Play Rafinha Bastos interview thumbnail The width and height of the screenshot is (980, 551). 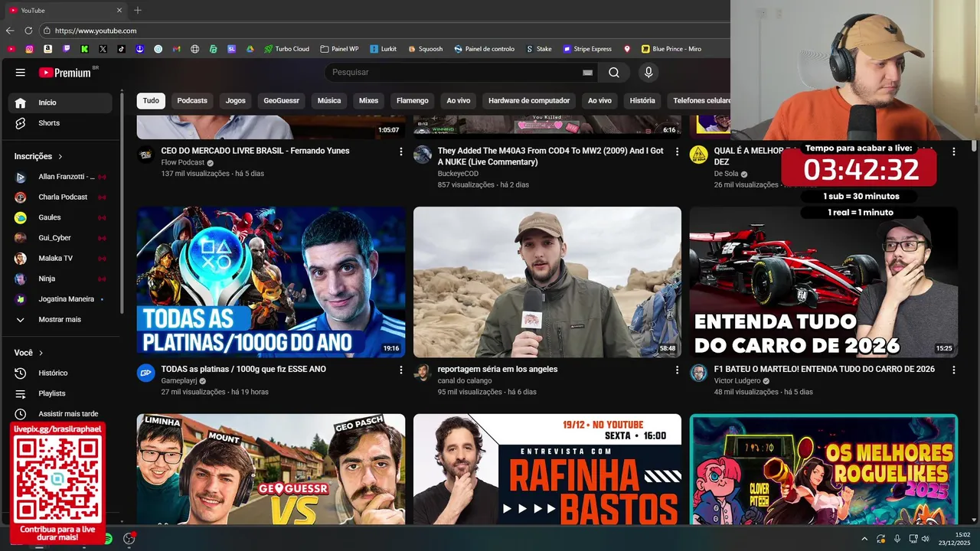pos(547,469)
